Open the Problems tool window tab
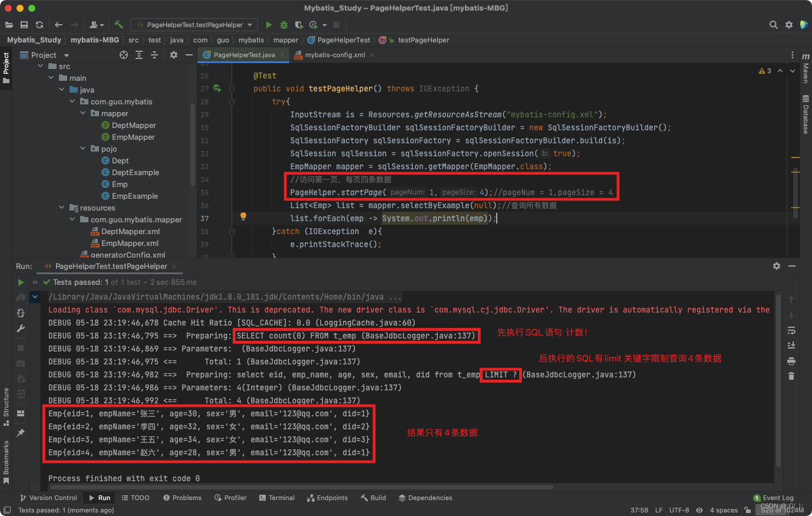This screenshot has width=812, height=516. pyautogui.click(x=182, y=498)
